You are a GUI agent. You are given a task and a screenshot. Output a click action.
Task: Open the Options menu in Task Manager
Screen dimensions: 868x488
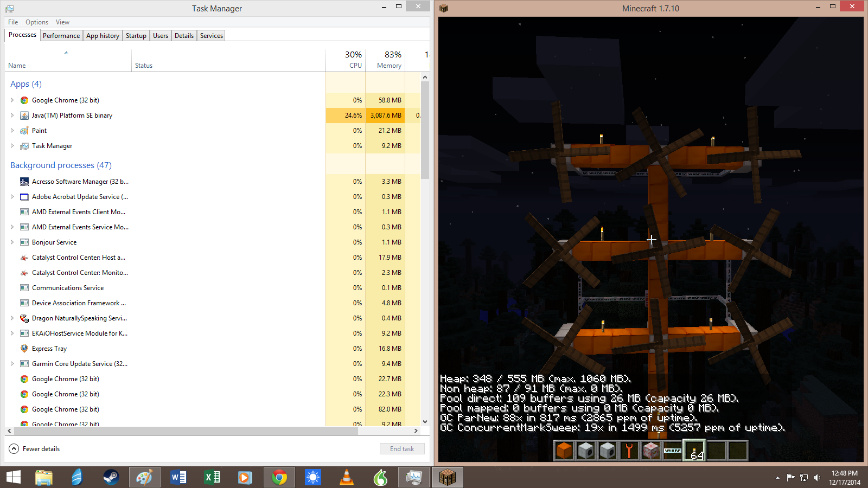37,22
